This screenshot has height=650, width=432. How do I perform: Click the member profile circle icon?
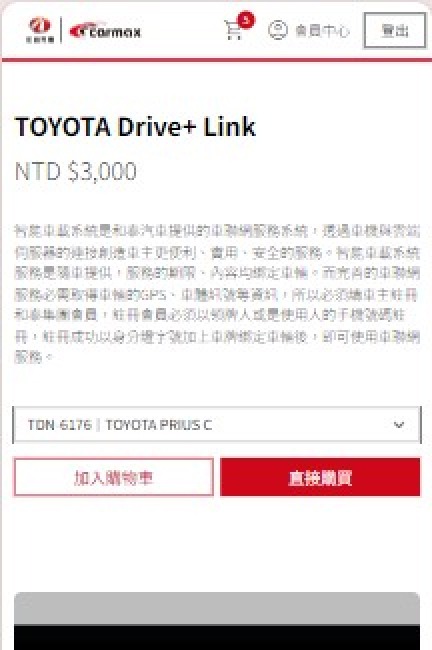point(278,30)
